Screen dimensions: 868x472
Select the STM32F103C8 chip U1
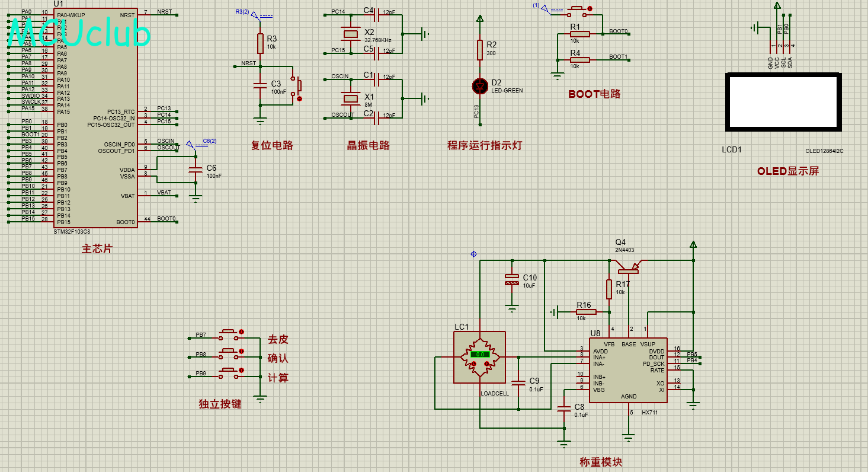[96, 117]
